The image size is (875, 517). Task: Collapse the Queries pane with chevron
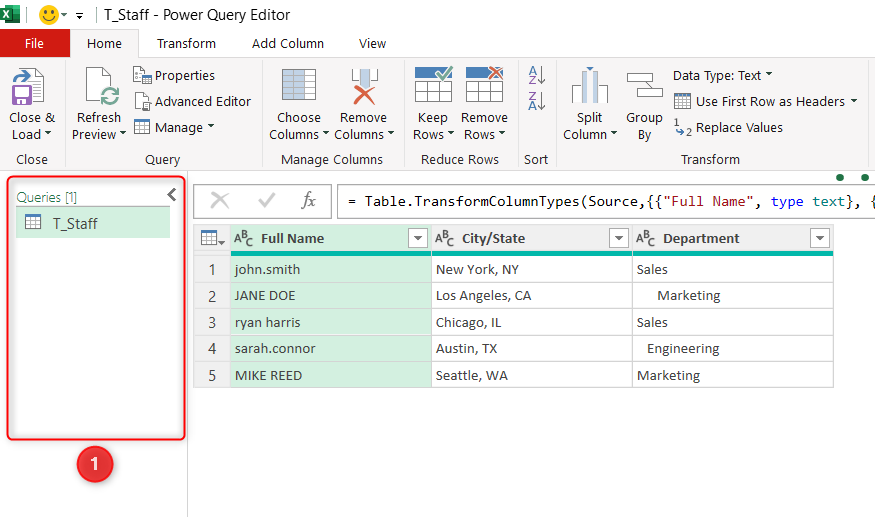click(x=172, y=195)
